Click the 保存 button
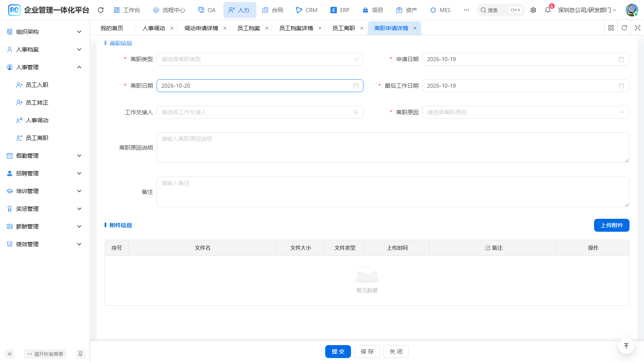This screenshot has width=644, height=362. click(x=367, y=352)
